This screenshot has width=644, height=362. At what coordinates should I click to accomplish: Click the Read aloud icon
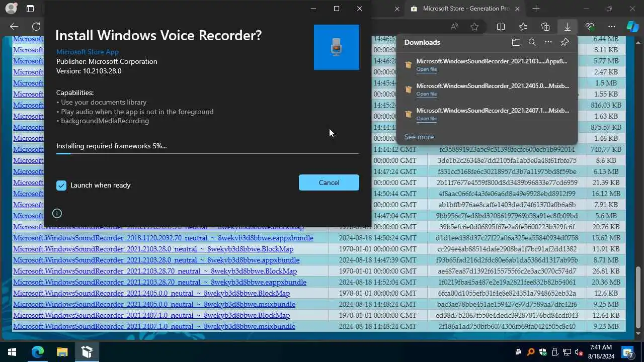tap(454, 27)
